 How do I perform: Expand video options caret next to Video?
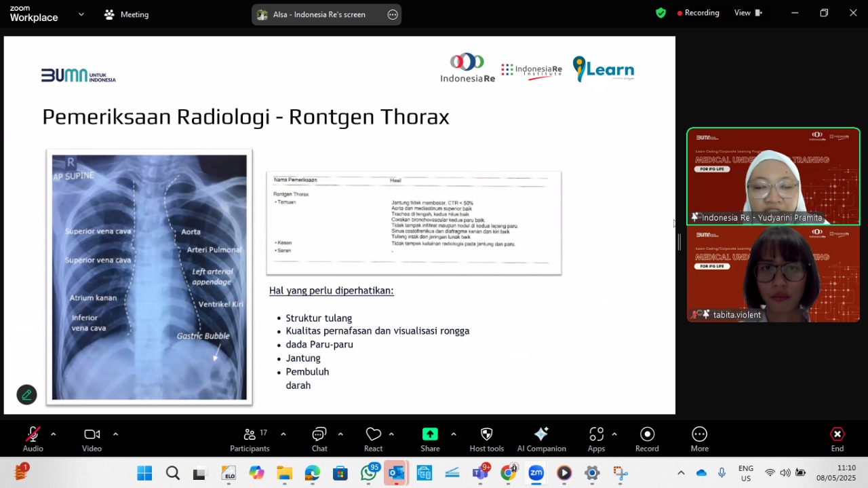point(115,434)
